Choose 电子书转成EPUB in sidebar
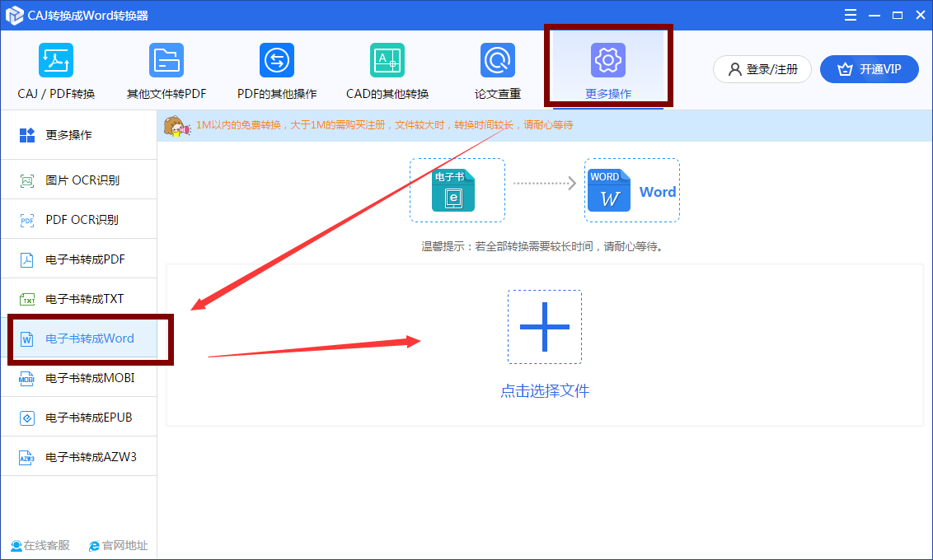 pos(78,417)
